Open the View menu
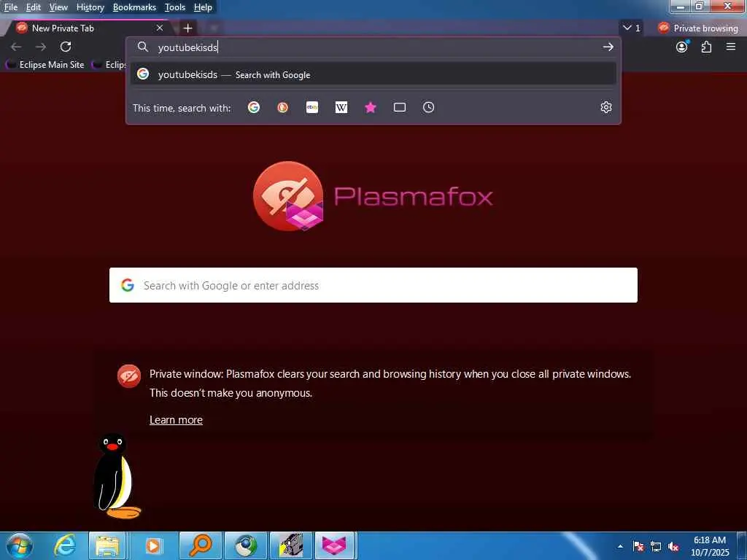Screen dimensions: 747x560 [x=58, y=7]
